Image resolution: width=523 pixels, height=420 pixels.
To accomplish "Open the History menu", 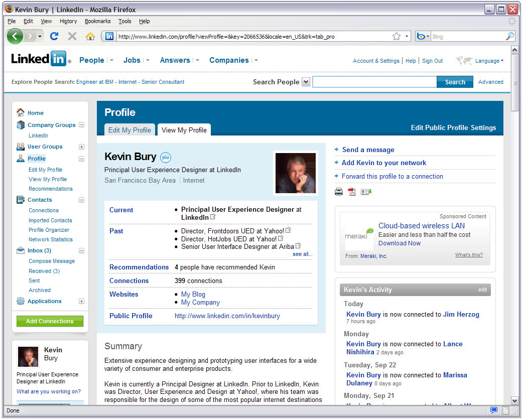I will tap(68, 21).
